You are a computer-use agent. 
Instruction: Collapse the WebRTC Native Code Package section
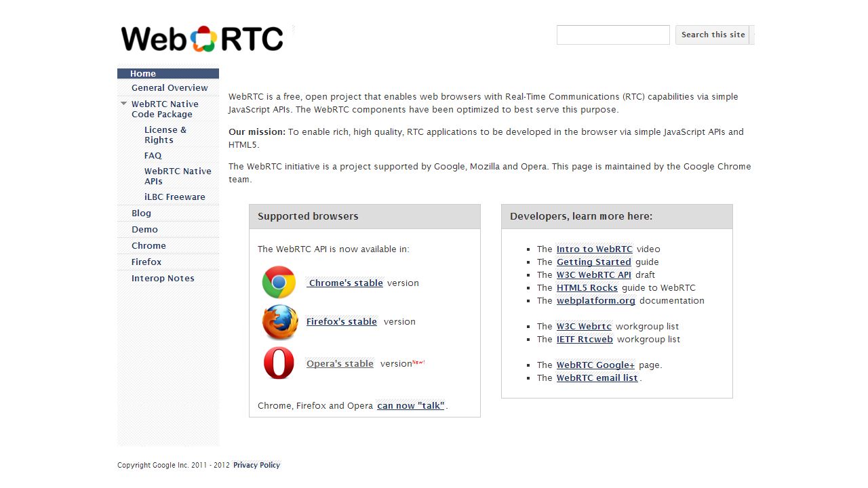point(123,104)
